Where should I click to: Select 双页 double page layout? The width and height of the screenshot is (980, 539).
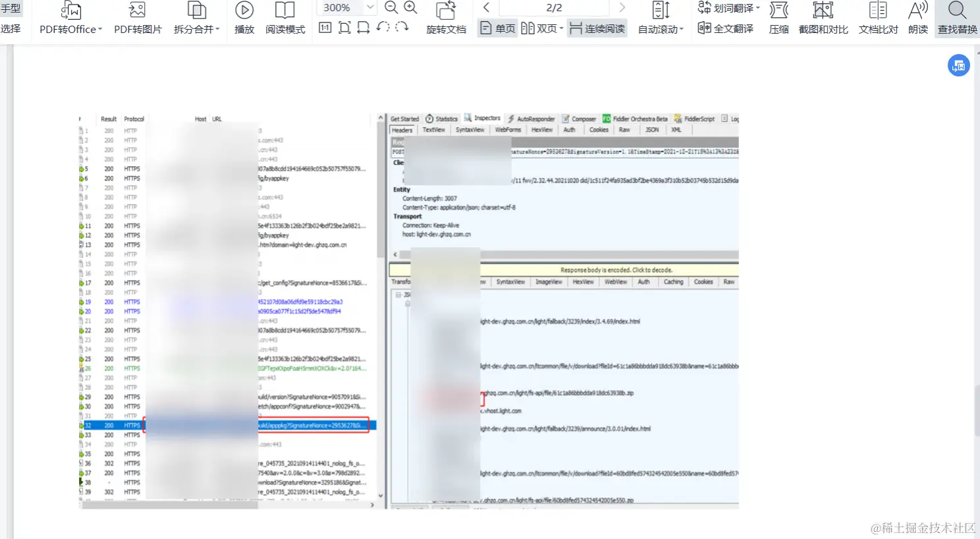coord(539,28)
